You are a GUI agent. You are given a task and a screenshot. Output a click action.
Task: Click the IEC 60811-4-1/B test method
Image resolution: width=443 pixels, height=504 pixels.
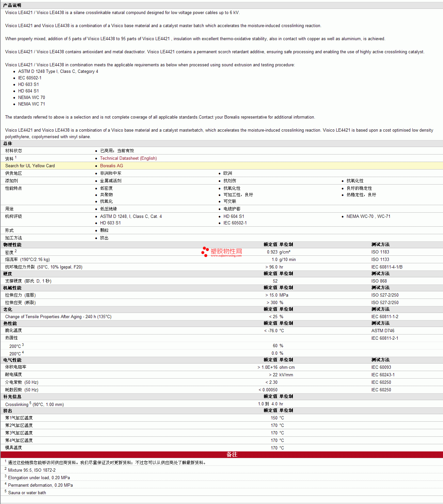coord(387,267)
